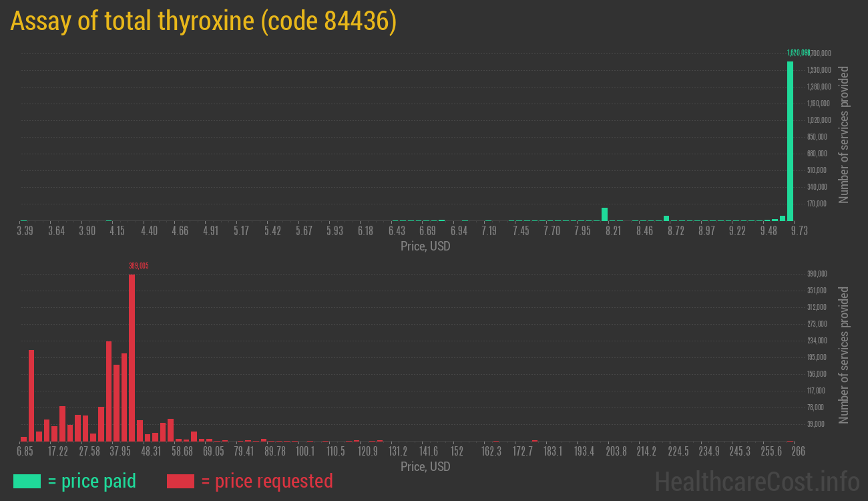Click the 'Price, USD' label on bottom chart
Screen dimensions: 868x501
pos(425,466)
